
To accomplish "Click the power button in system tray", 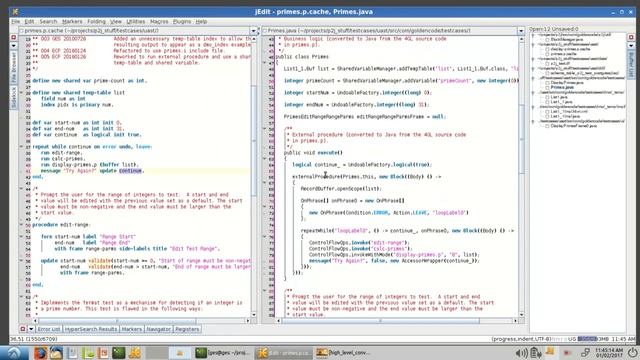I will click(633, 353).
